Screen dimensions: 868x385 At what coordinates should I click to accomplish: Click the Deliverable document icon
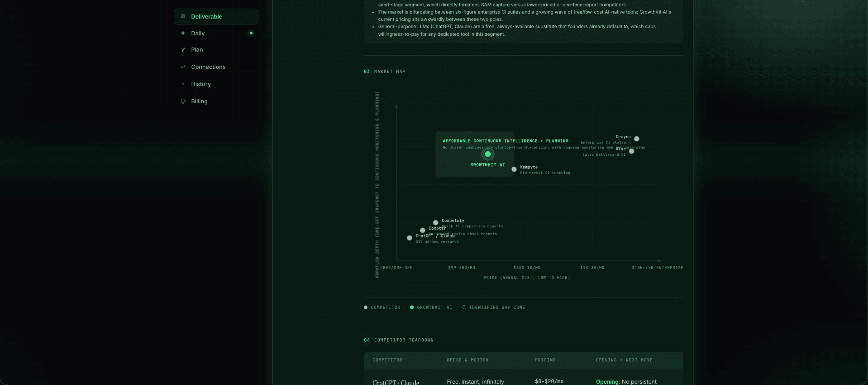pyautogui.click(x=183, y=16)
